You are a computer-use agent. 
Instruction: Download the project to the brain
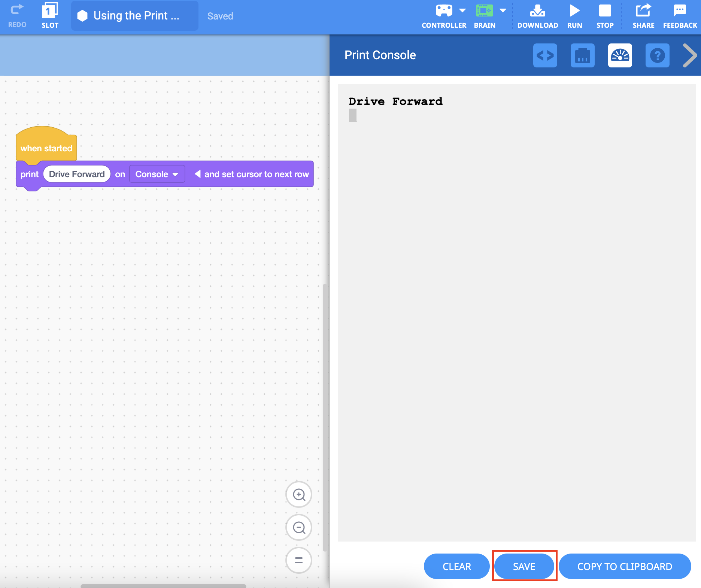(x=537, y=11)
